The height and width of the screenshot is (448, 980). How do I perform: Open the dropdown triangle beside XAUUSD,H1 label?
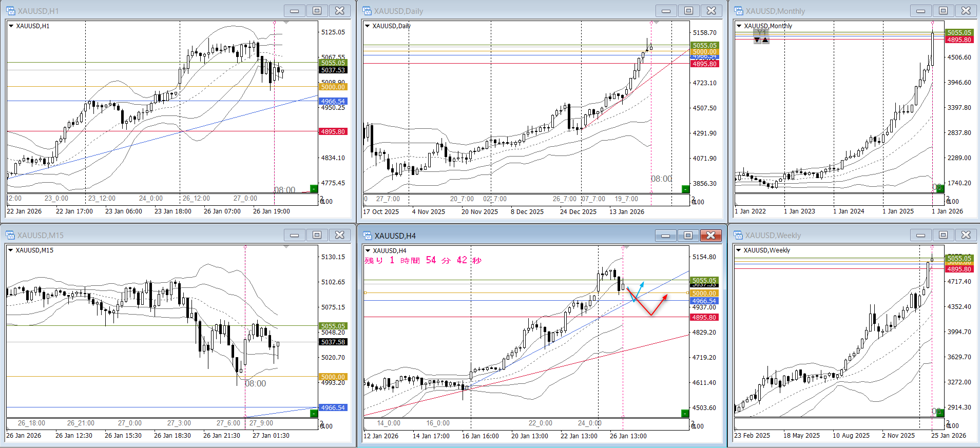pyautogui.click(x=11, y=26)
